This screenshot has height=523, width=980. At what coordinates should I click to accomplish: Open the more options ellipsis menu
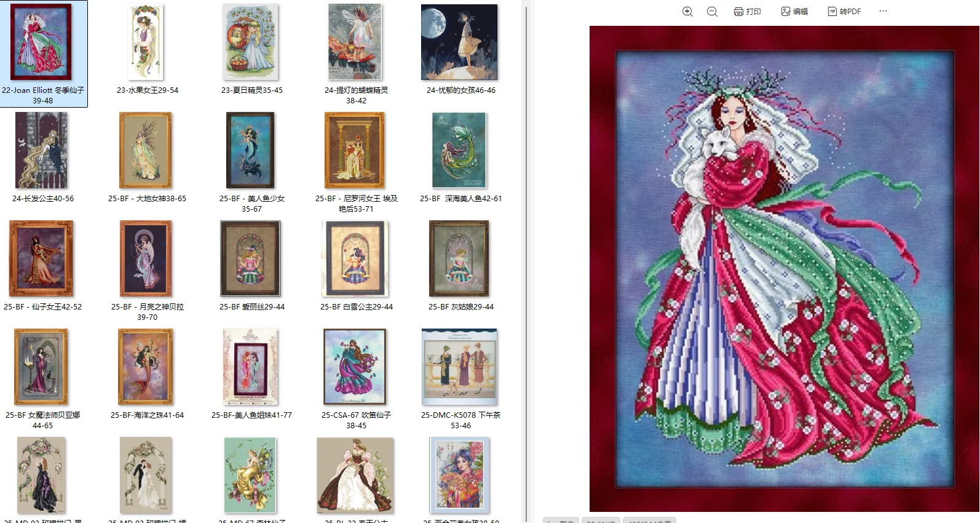tap(883, 12)
